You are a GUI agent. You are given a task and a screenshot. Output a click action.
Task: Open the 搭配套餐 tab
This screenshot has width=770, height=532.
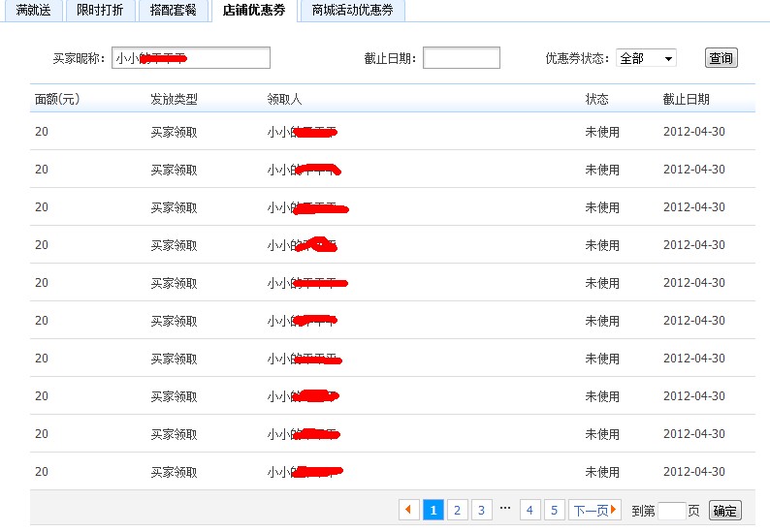click(173, 11)
